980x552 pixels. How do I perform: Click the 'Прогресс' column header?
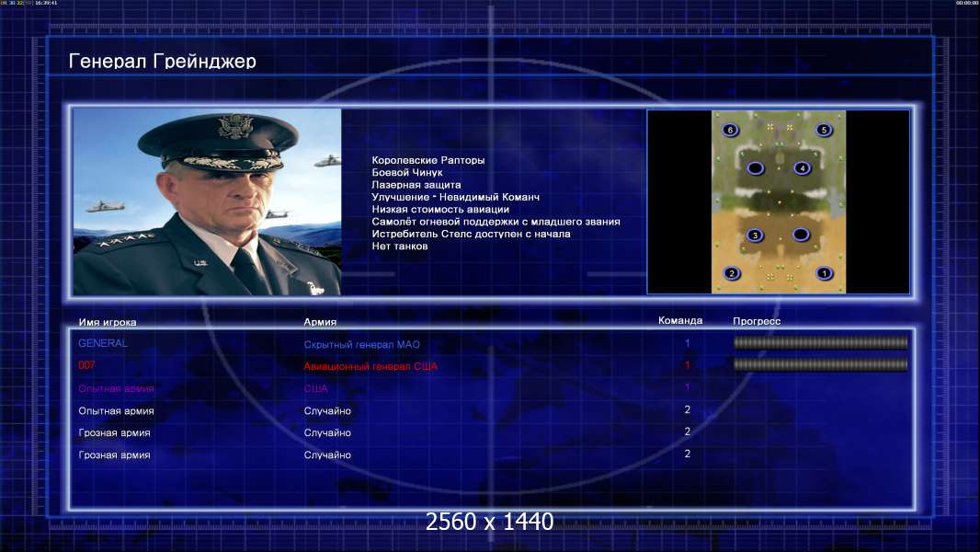point(757,321)
